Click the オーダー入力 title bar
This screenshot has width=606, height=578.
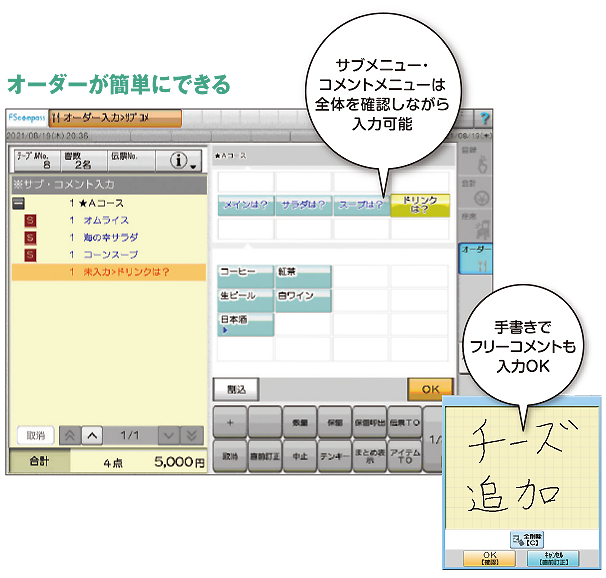[115, 117]
